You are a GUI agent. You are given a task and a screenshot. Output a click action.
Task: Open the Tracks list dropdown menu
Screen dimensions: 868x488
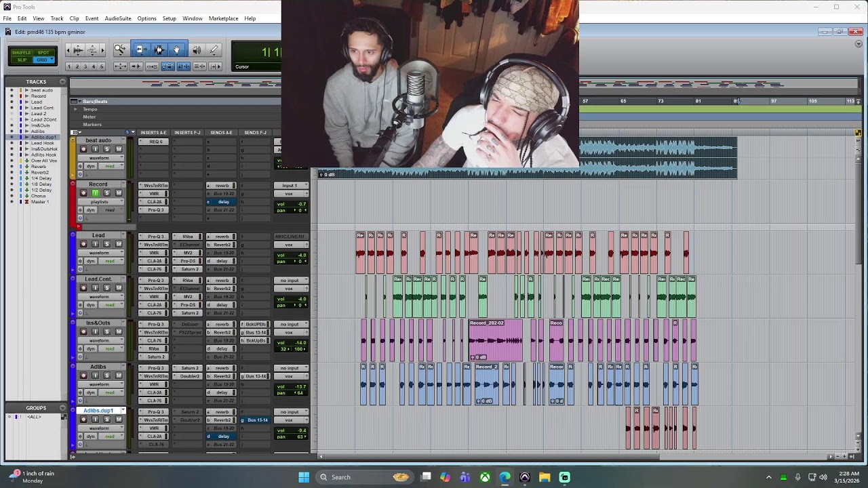point(62,82)
